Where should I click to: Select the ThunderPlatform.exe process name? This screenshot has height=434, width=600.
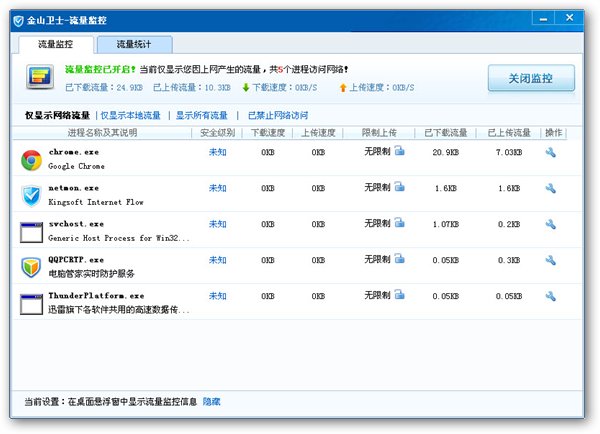(96, 296)
